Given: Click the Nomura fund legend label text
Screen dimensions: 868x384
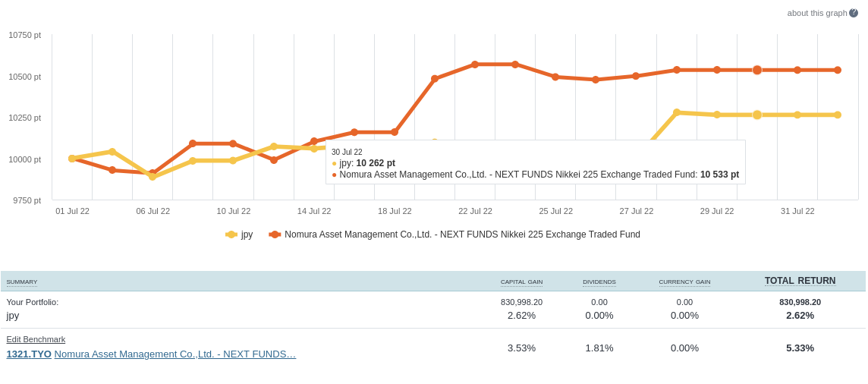Looking at the screenshot, I should 462,234.
